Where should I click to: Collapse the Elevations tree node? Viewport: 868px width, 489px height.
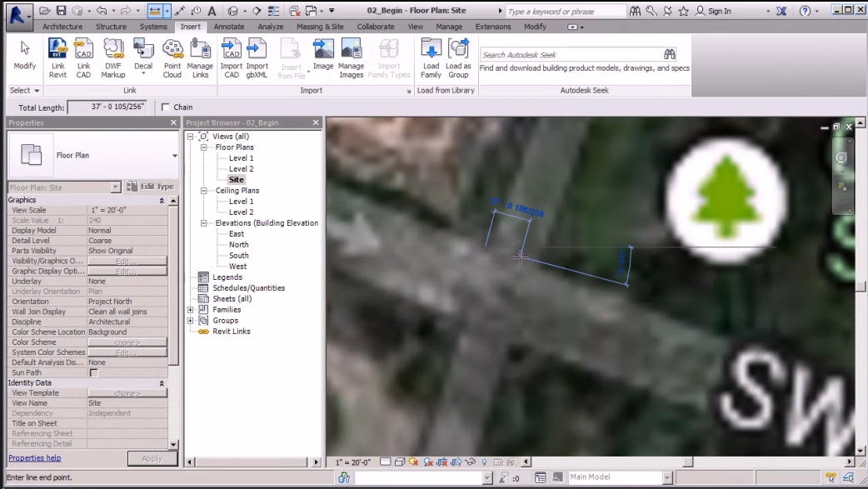pos(204,223)
